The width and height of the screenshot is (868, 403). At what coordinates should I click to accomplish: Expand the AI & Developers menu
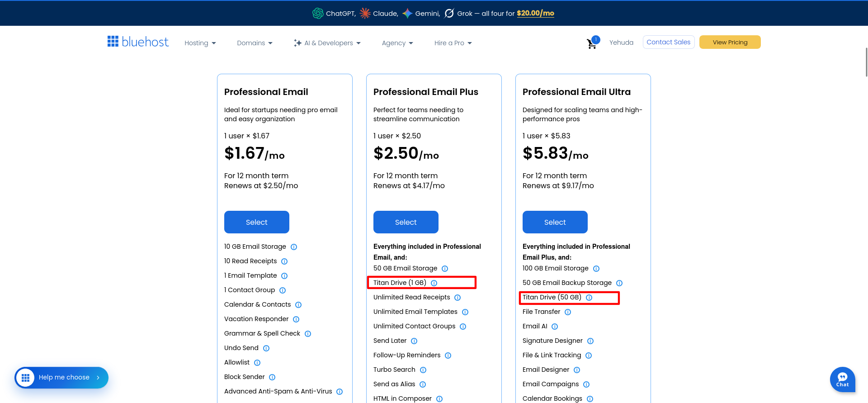click(327, 43)
